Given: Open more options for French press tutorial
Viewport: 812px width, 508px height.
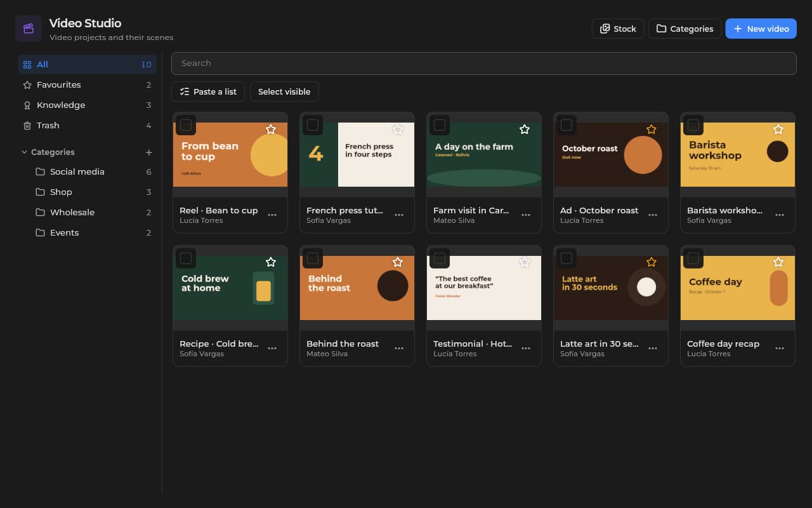Looking at the screenshot, I should click(x=399, y=215).
